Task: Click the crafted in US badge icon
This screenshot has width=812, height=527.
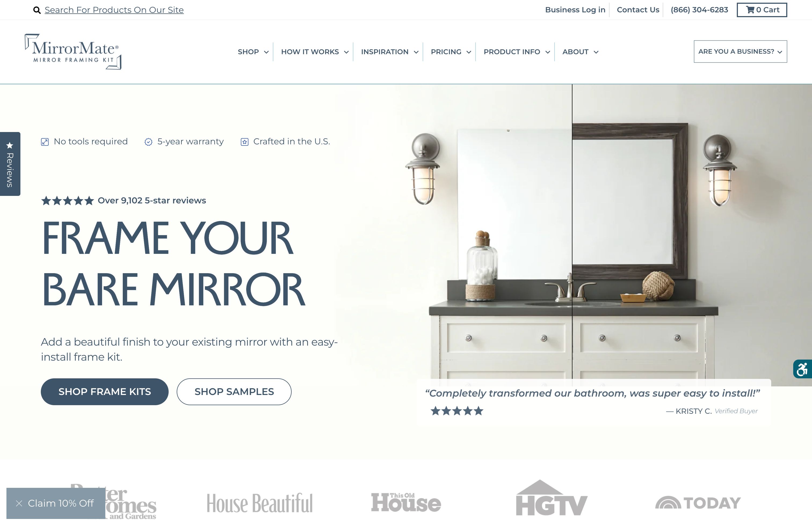Action: [244, 141]
